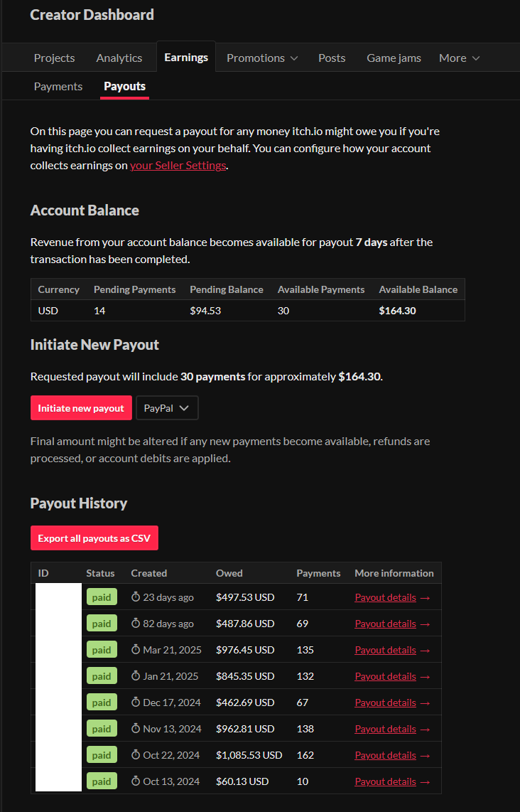The height and width of the screenshot is (812, 520).
Task: Click the $94.53 Pending Balance value
Action: 205,311
